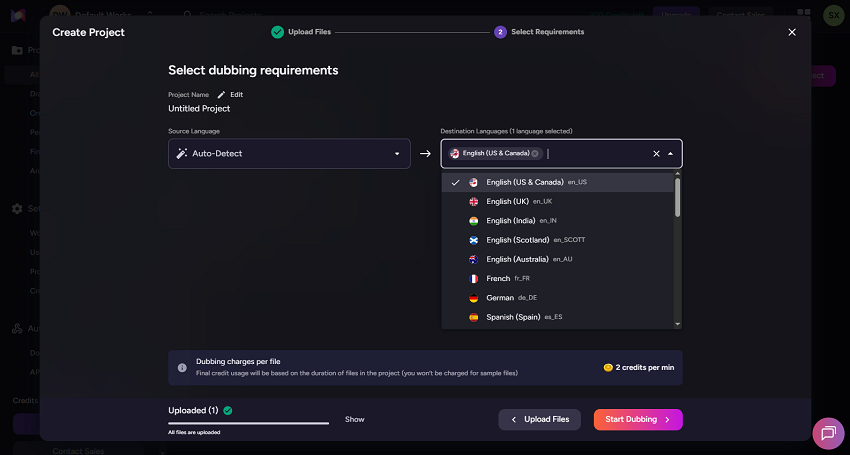Choose German de_DE option
Image resolution: width=850 pixels, height=455 pixels.
pos(499,297)
